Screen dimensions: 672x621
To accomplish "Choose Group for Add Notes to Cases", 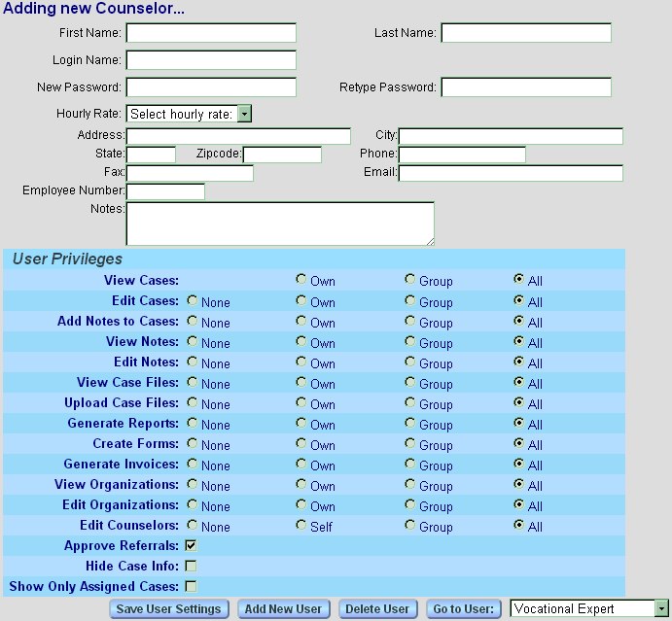I will coord(410,321).
